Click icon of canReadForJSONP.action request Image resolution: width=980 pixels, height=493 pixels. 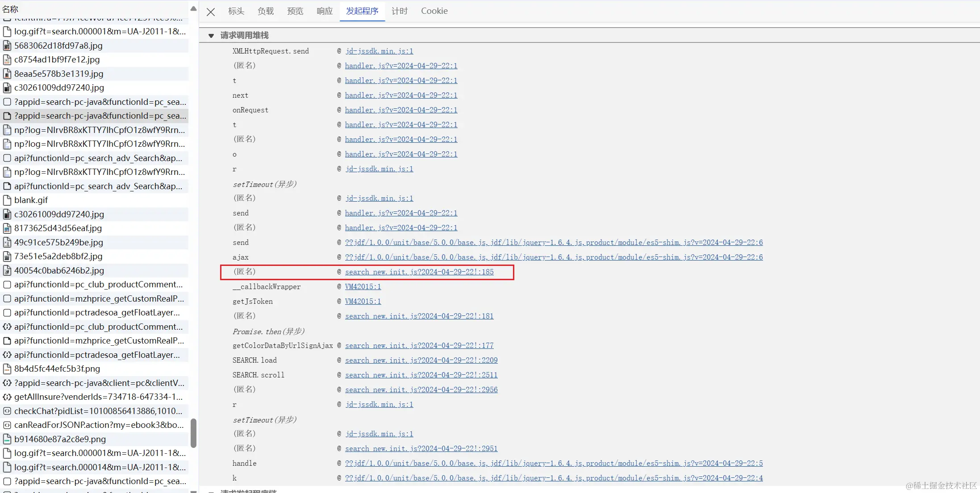(7, 425)
